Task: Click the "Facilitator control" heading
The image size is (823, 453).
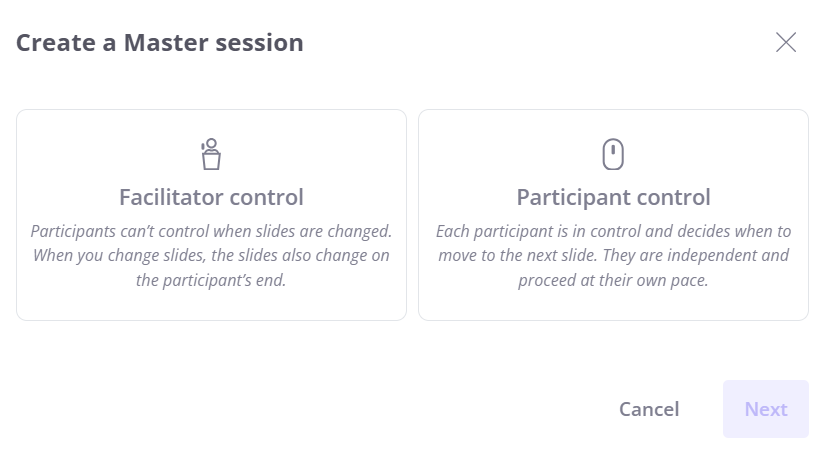Action: [x=212, y=197]
